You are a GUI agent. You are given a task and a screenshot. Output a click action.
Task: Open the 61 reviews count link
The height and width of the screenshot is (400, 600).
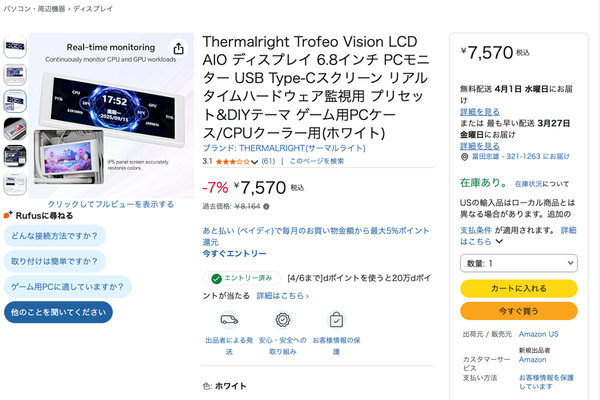[268, 160]
